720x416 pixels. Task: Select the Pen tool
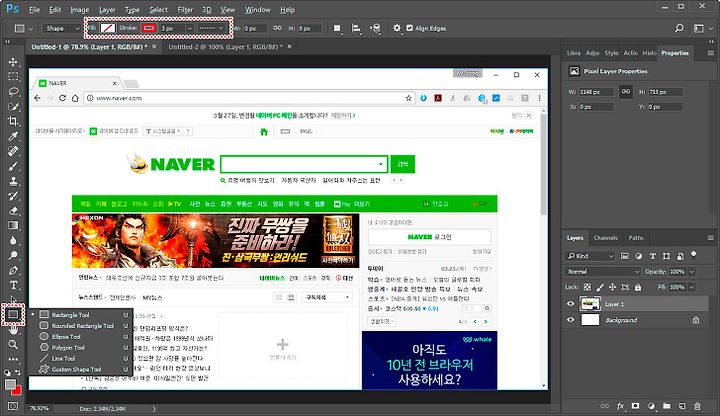pyautogui.click(x=13, y=270)
